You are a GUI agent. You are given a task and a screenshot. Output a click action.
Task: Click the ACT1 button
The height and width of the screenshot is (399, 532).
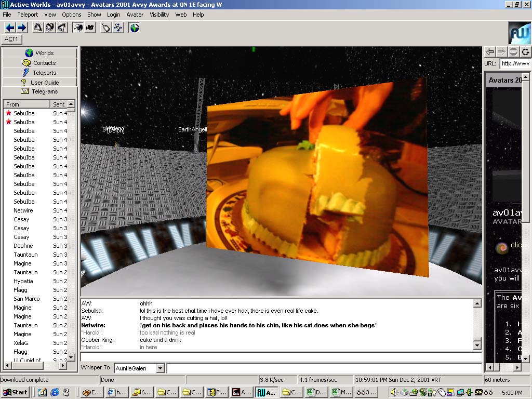tap(11, 39)
